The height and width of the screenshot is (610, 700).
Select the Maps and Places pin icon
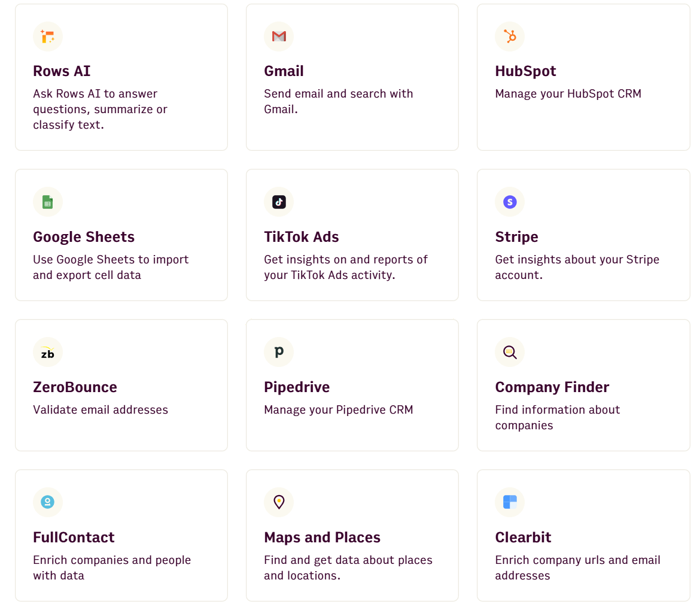(x=279, y=502)
